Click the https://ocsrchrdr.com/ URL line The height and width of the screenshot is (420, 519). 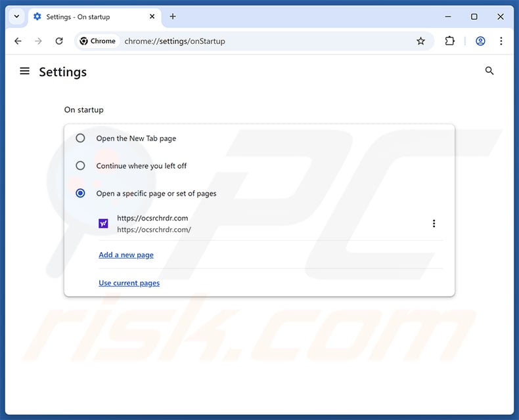coord(154,230)
